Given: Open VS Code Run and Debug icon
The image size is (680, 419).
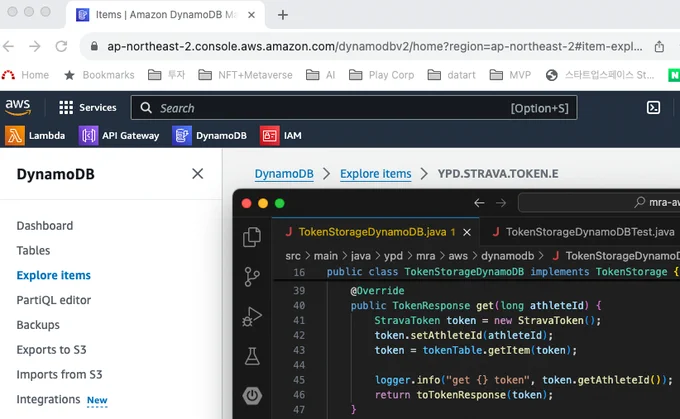Looking at the screenshot, I should [x=252, y=316].
